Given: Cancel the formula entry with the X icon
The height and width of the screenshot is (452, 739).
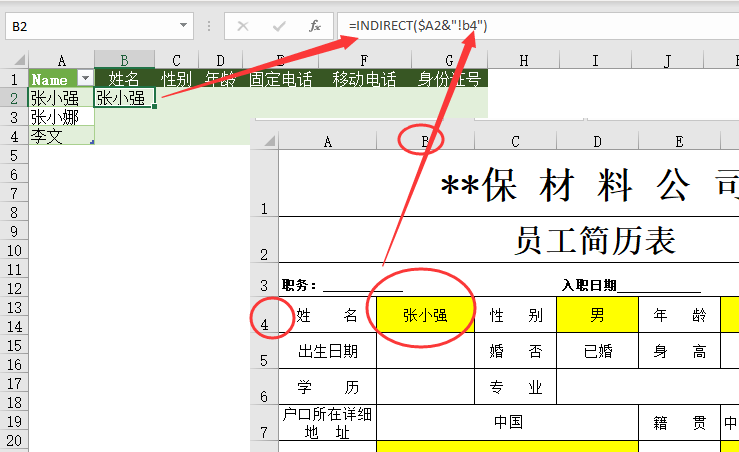Looking at the screenshot, I should (x=243, y=26).
